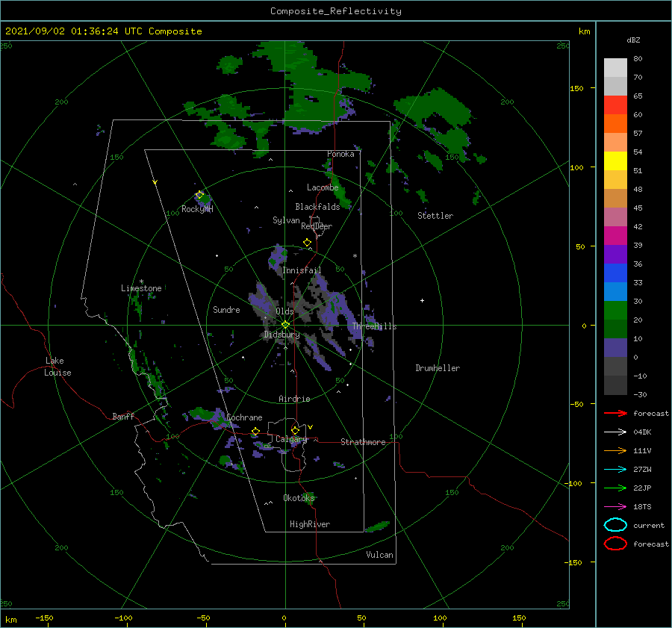Click the red forecast ellipse icon
Image resolution: width=672 pixels, height=628 pixels.
[x=615, y=544]
